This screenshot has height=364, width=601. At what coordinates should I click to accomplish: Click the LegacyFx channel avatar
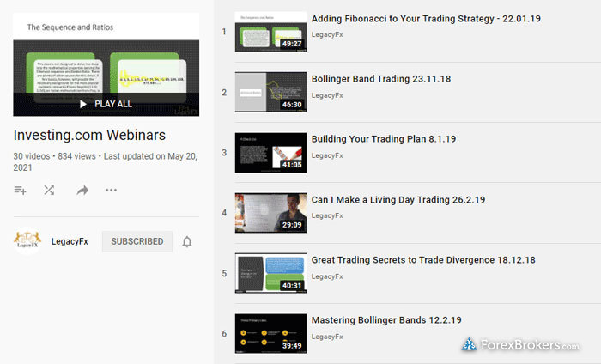tap(27, 241)
